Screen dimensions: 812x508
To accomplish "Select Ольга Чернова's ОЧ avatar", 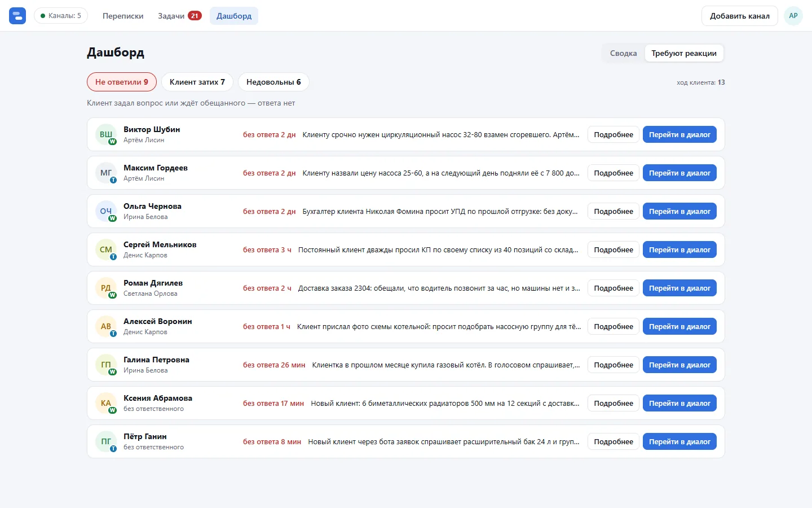I will click(106, 211).
